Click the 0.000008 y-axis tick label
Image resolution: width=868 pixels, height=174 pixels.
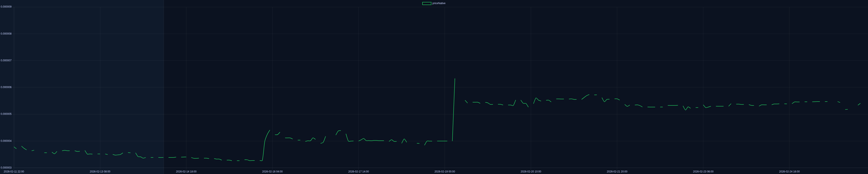[x=6, y=34]
